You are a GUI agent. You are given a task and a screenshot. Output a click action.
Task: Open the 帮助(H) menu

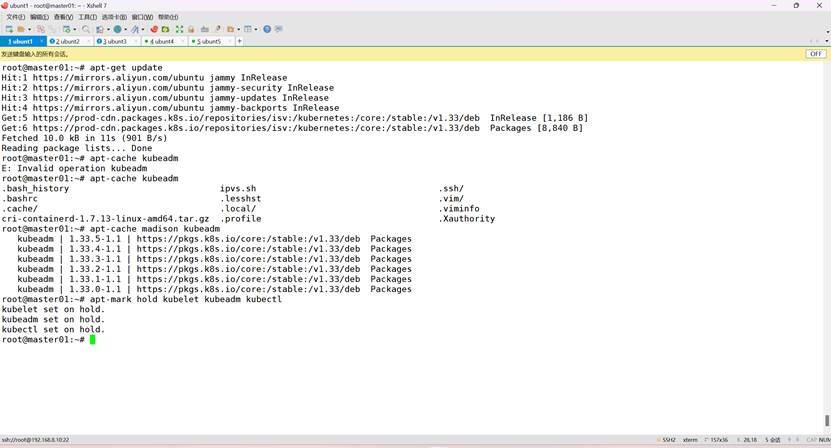point(168,17)
